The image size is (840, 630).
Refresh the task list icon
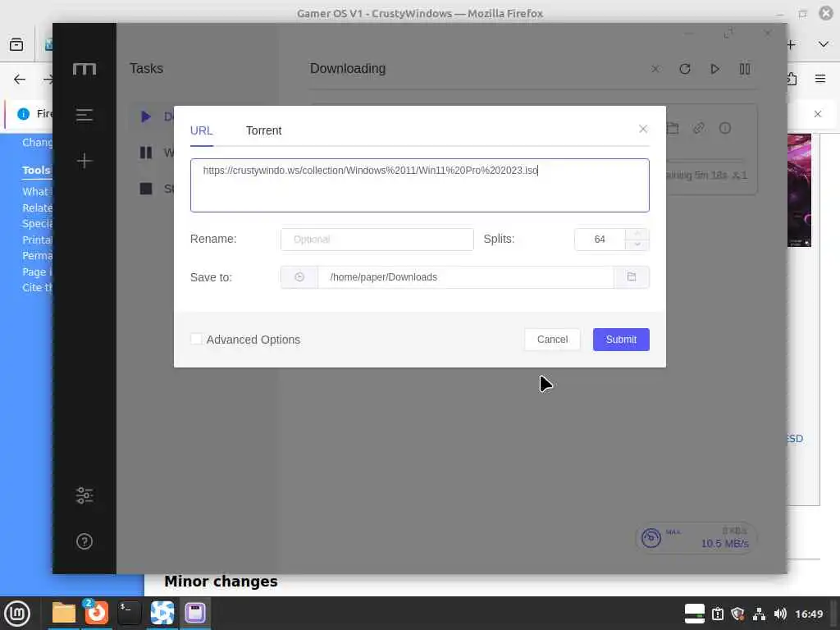click(685, 69)
